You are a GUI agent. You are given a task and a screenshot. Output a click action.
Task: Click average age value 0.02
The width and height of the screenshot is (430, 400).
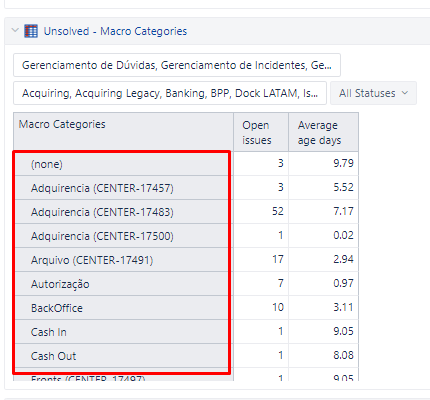(x=343, y=235)
